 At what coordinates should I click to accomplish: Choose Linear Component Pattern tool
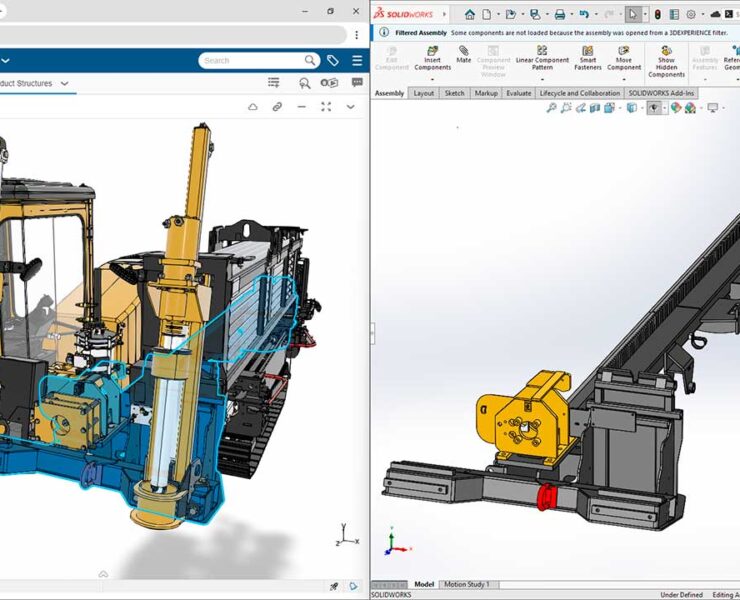[x=542, y=59]
